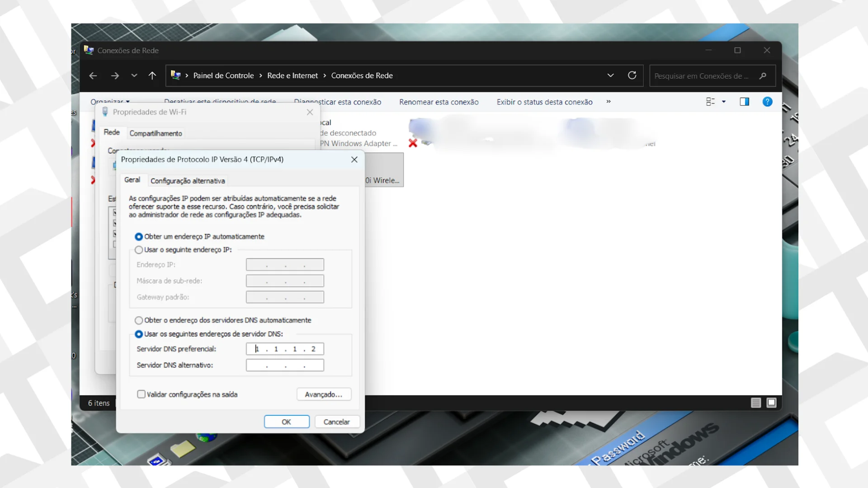Click the 6 itens status text
868x488 pixels.
[x=99, y=403]
